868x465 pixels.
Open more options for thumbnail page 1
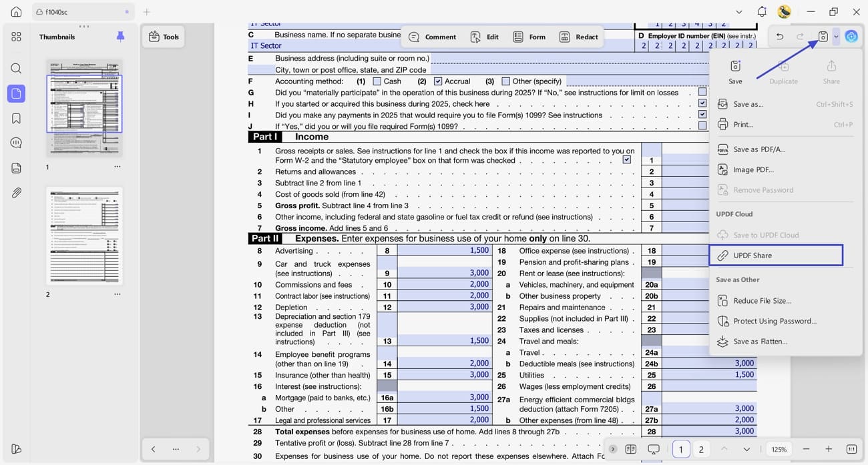coord(118,167)
